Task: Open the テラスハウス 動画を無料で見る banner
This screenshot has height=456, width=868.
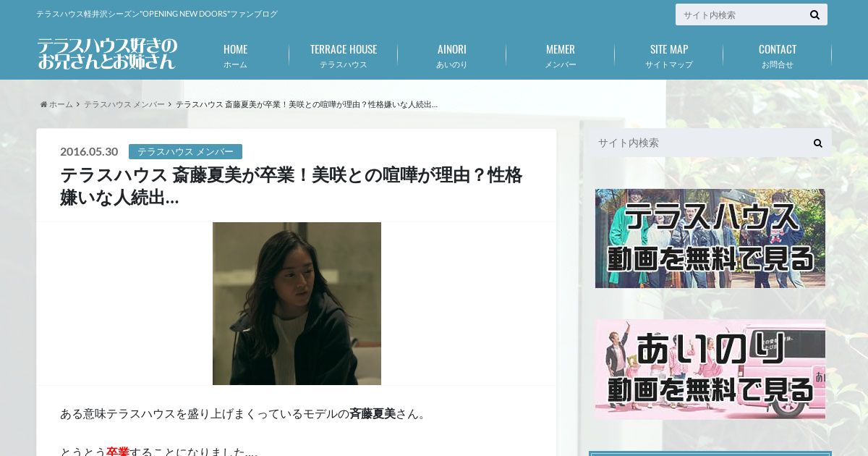Action: [x=710, y=238]
